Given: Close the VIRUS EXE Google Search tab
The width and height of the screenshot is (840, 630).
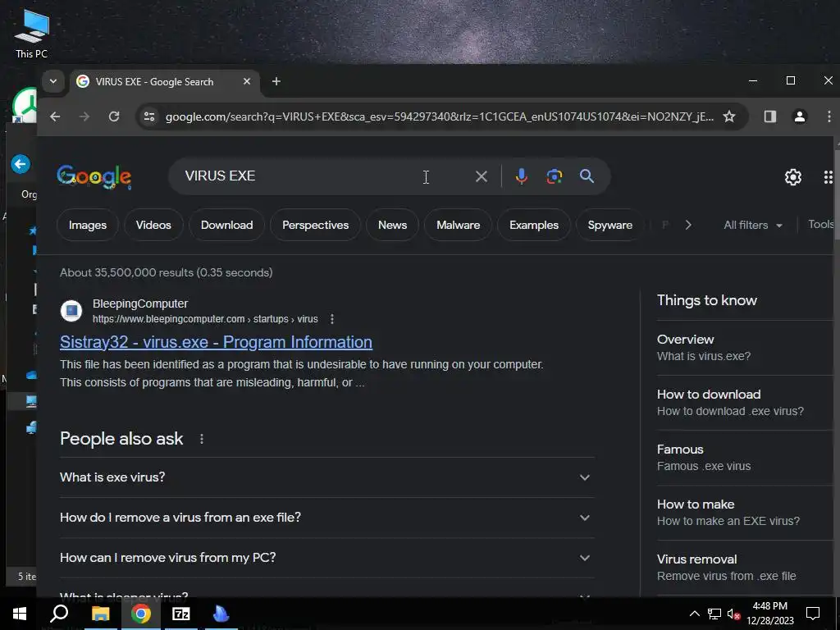Looking at the screenshot, I should click(x=247, y=81).
